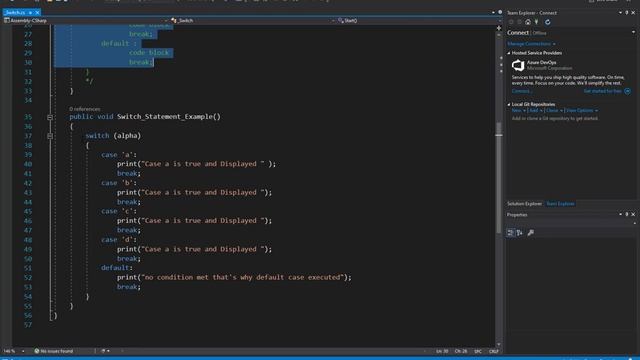The height and width of the screenshot is (360, 640).
Task: Click the split editor icon above scrollbar
Action: click(x=499, y=28)
